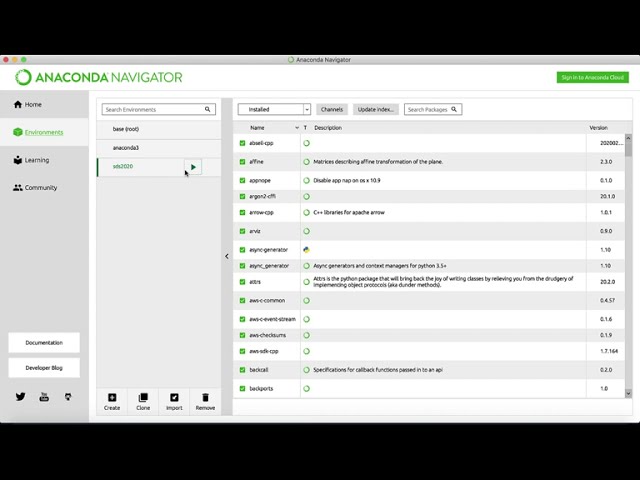Click the conda type icon for arviz
This screenshot has width=640, height=480.
point(307,231)
